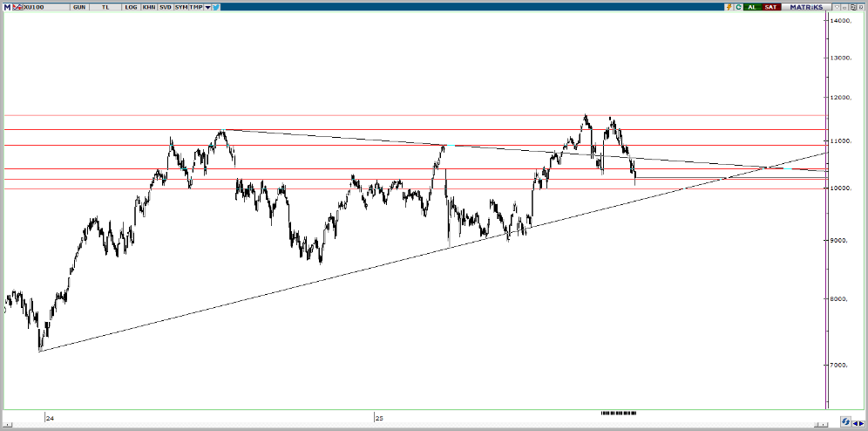Open the TL currency selector
Image resolution: width=868 pixels, height=431 pixels.
[x=105, y=6]
